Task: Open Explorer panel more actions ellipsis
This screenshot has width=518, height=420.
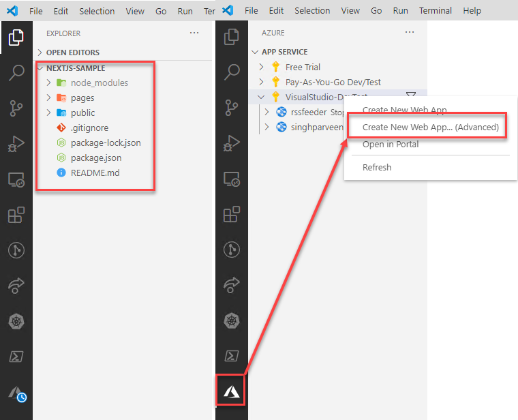Action: [194, 33]
